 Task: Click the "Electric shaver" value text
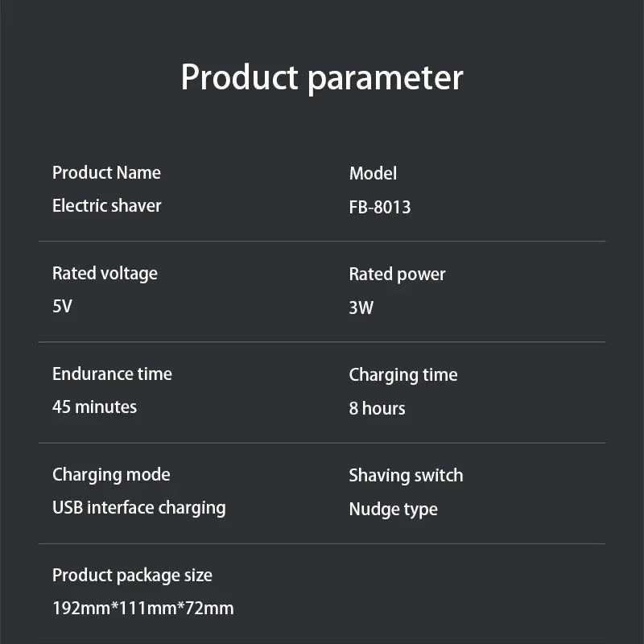tap(106, 206)
